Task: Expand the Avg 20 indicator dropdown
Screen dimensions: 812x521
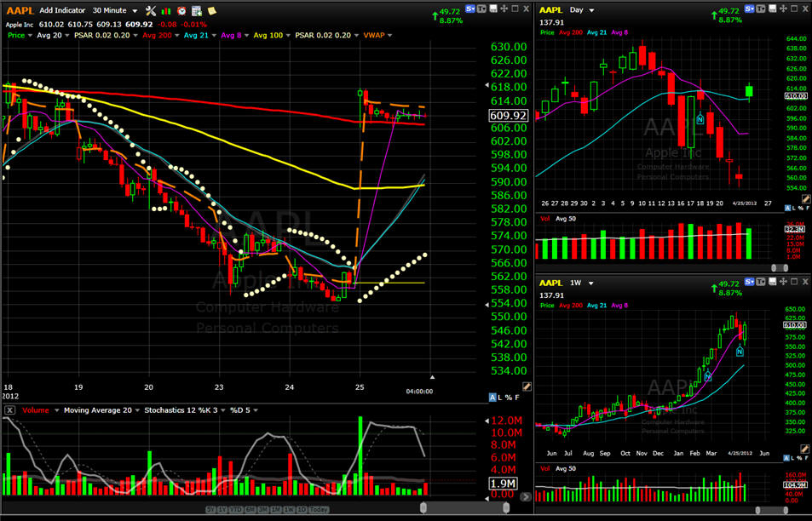Action: point(66,35)
